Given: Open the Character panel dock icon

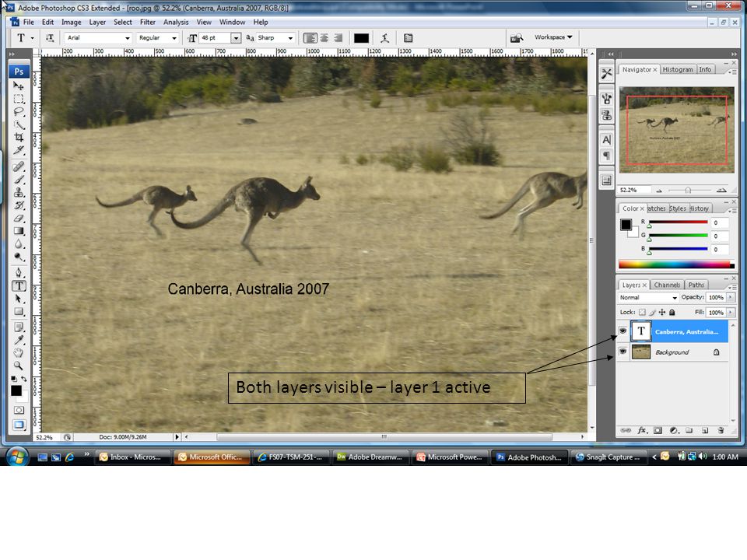Looking at the screenshot, I should pos(606,139).
